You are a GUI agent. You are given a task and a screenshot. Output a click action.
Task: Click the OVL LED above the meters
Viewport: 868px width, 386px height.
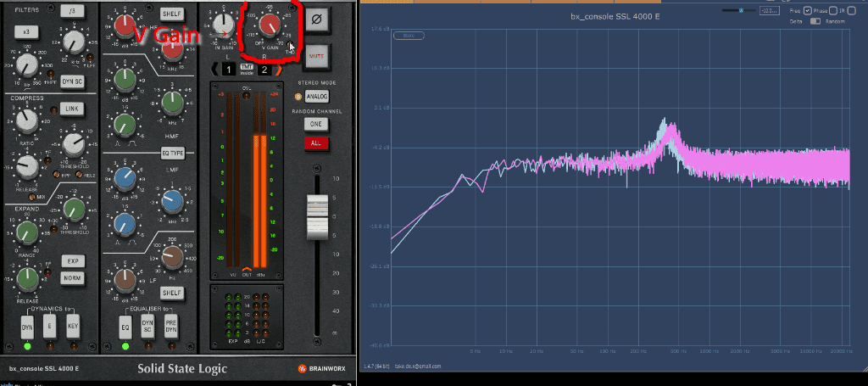tap(247, 95)
